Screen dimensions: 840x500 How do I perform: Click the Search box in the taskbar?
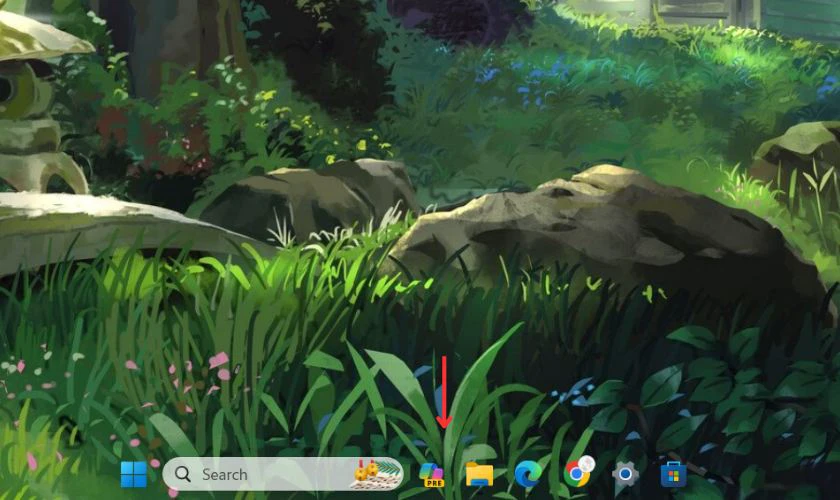click(x=283, y=474)
